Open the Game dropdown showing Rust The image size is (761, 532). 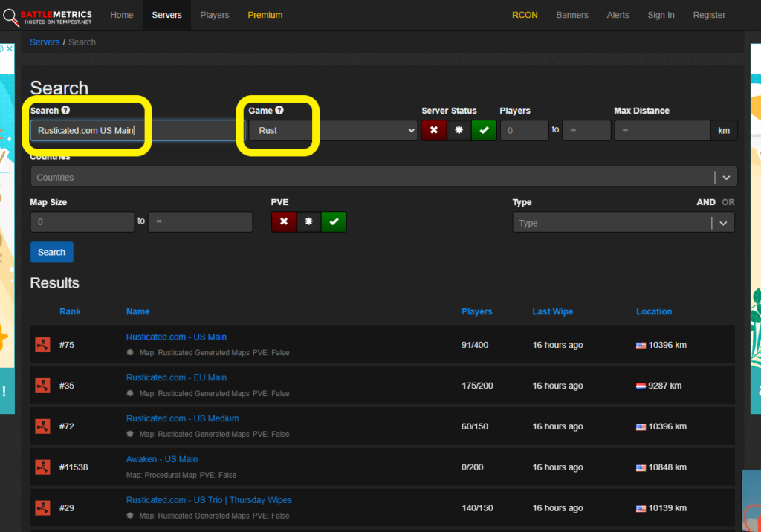(x=332, y=130)
